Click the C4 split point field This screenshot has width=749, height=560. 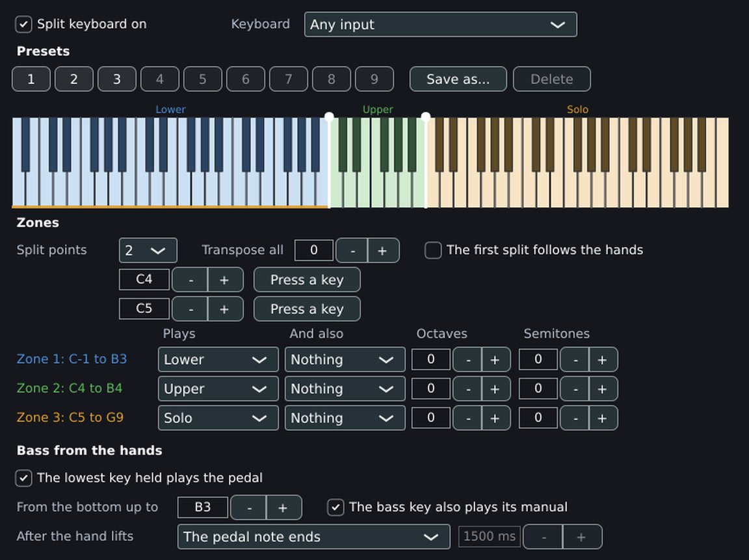(x=144, y=279)
